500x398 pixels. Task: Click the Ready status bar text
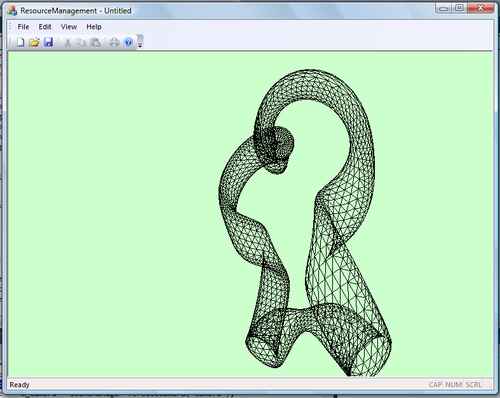19,385
